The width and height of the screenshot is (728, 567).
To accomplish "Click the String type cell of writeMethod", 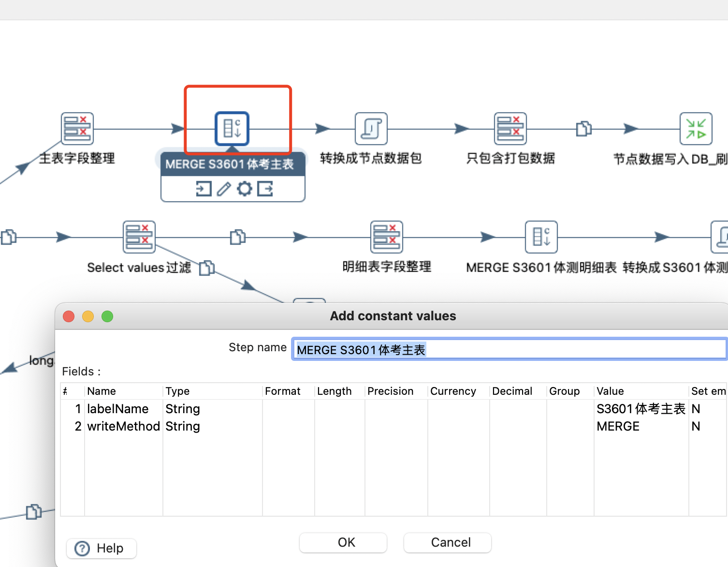I will [x=213, y=426].
